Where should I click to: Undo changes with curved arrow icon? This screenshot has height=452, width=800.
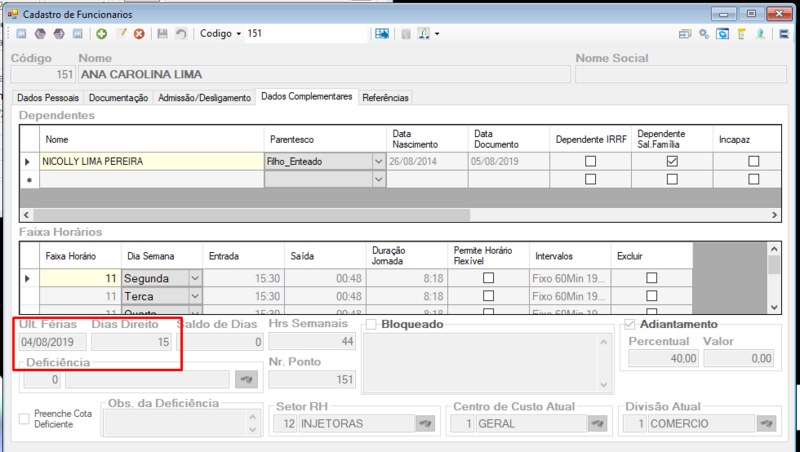[181, 34]
